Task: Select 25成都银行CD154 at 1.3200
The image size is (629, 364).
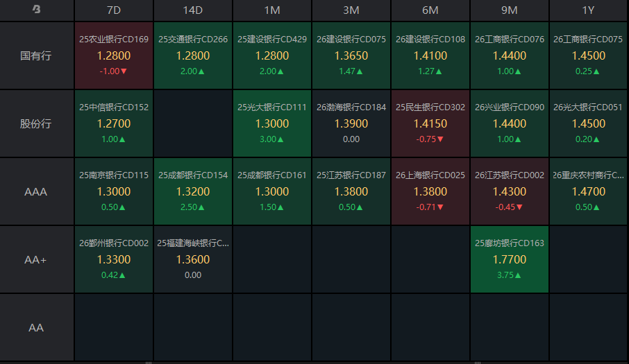Action: click(193, 191)
